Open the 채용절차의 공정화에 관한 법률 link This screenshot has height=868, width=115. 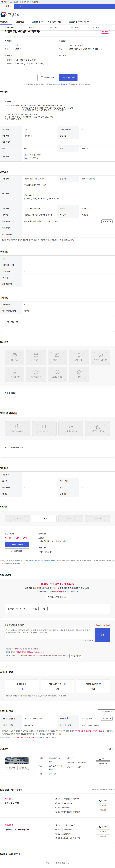[42, 561]
